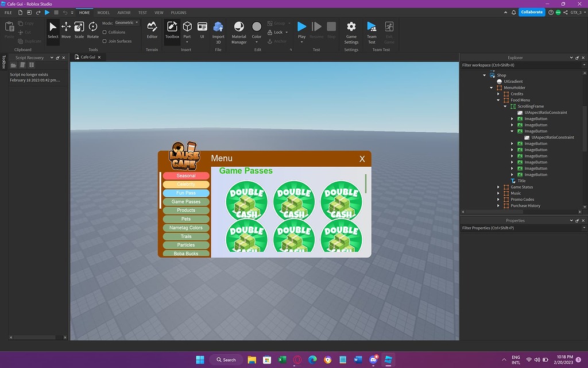
Task: Open File Explorer from taskbar
Action: 252,360
